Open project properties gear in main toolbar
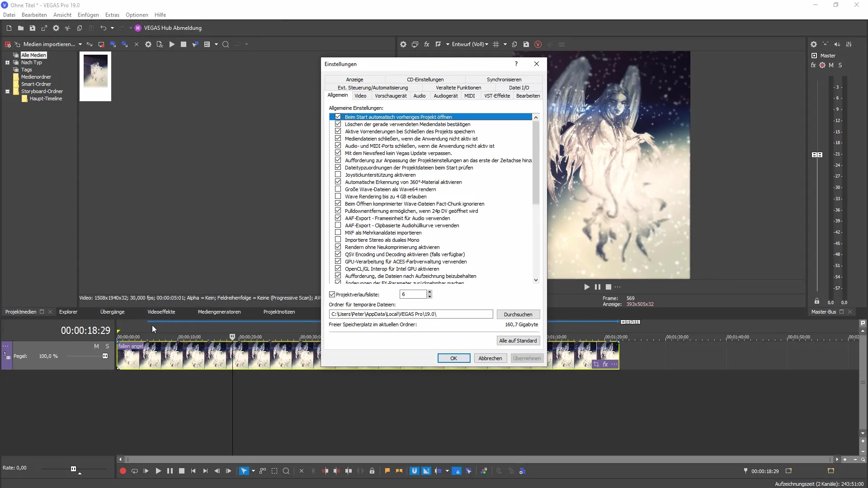Image resolution: width=868 pixels, height=488 pixels. 56,28
